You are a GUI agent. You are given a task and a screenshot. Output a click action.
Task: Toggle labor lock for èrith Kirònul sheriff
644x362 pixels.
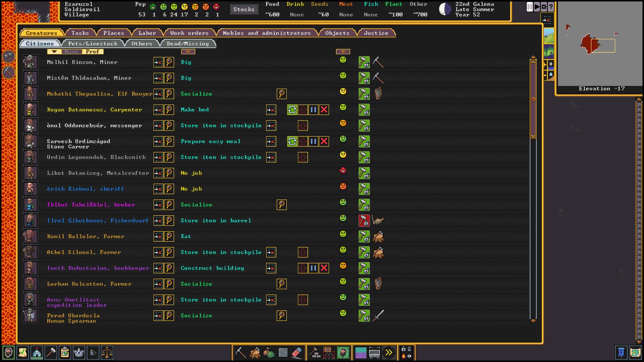(x=364, y=189)
